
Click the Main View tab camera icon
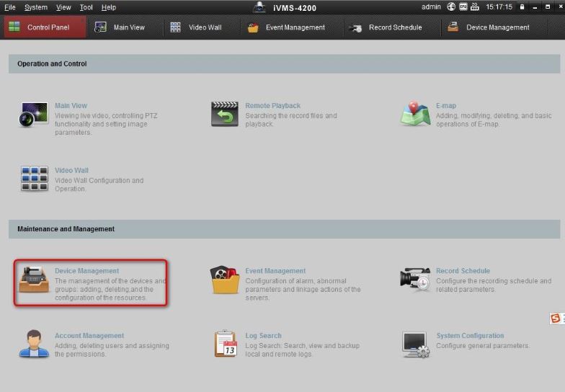coord(100,27)
